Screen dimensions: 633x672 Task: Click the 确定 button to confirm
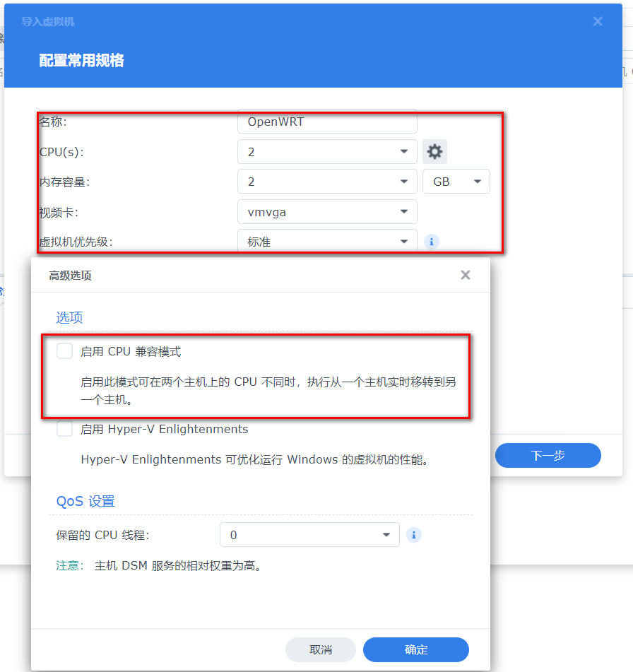(415, 649)
